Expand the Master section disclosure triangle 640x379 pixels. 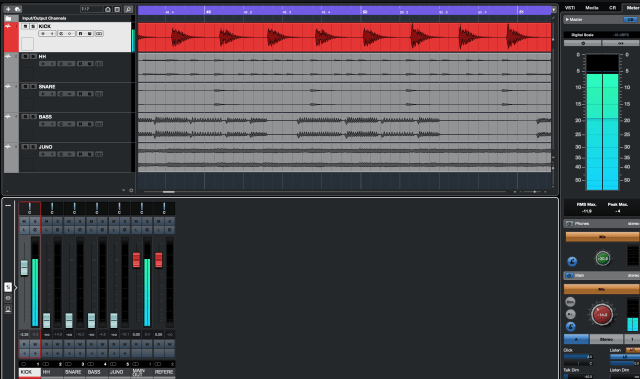click(567, 20)
